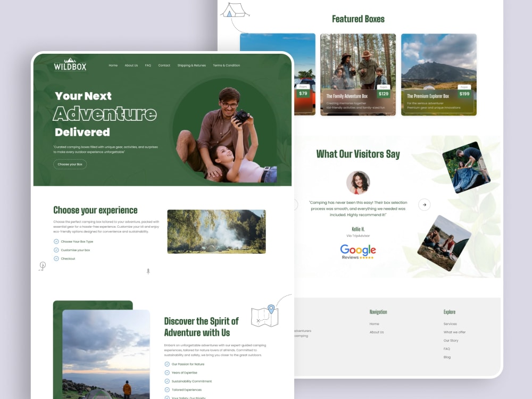Click check icon beside Sustainability Commitment
Viewport: 532px width, 399px height.
[167, 381]
